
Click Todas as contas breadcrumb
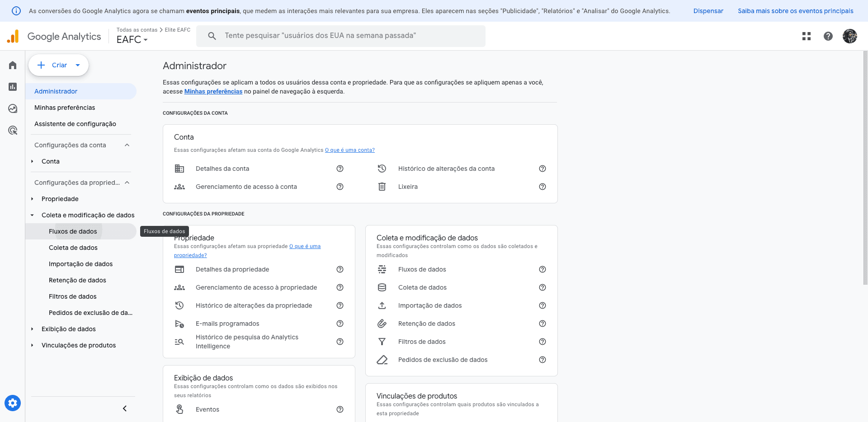pyautogui.click(x=137, y=30)
